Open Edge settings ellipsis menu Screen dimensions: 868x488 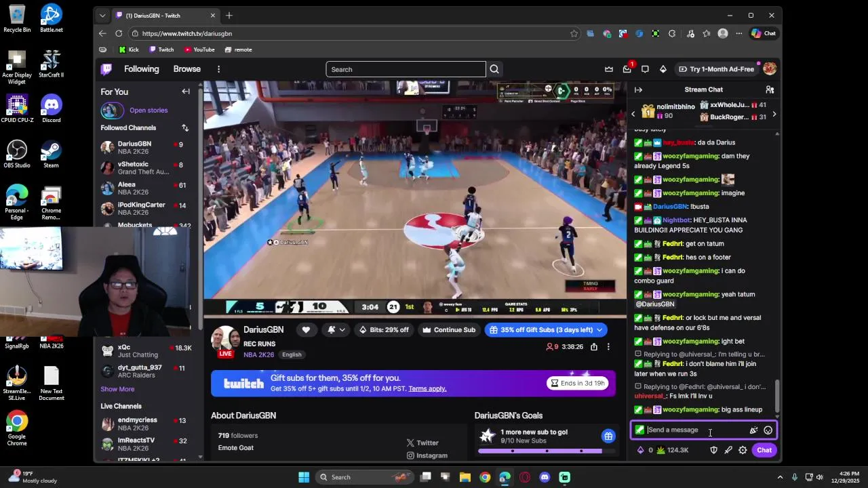[739, 33]
